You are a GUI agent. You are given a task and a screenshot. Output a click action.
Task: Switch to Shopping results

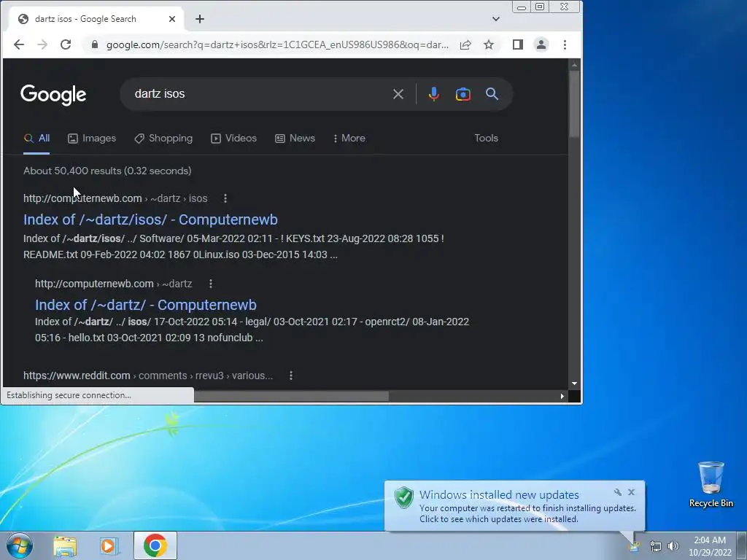coord(163,138)
